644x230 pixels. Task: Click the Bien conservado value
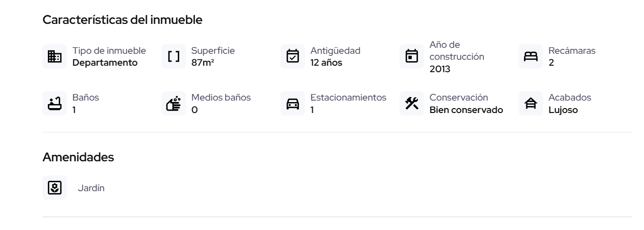click(466, 110)
